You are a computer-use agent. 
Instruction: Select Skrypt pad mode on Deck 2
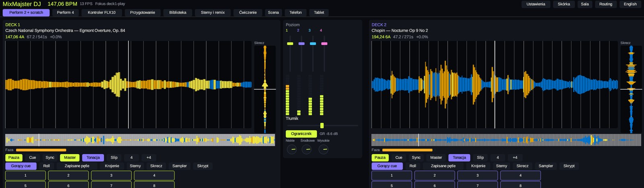[x=569, y=166]
